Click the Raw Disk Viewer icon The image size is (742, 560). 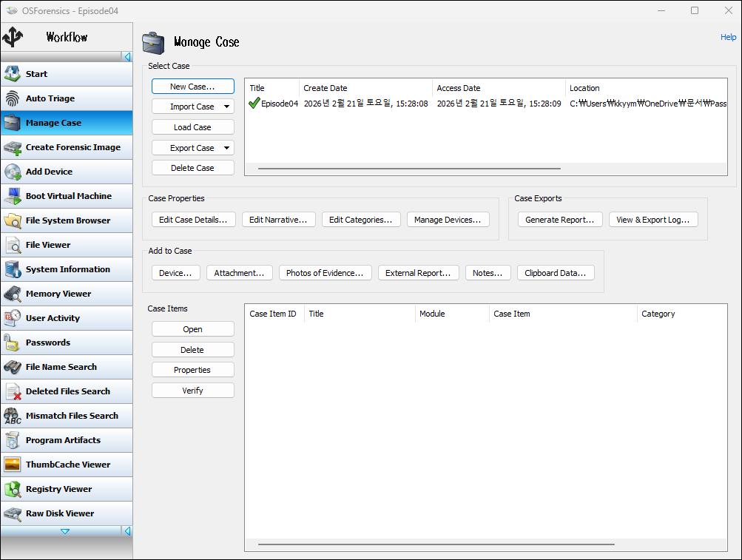(x=13, y=513)
